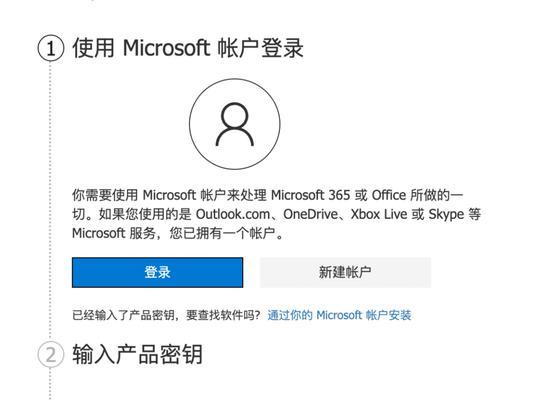The height and width of the screenshot is (400, 534).
Task: Click the word Skype in the description
Action: 446,214
